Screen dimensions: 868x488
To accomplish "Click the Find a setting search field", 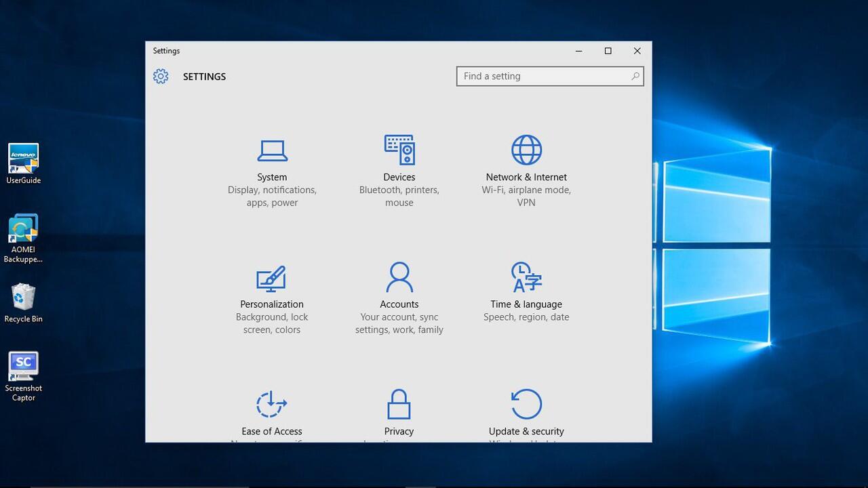I will 550,76.
